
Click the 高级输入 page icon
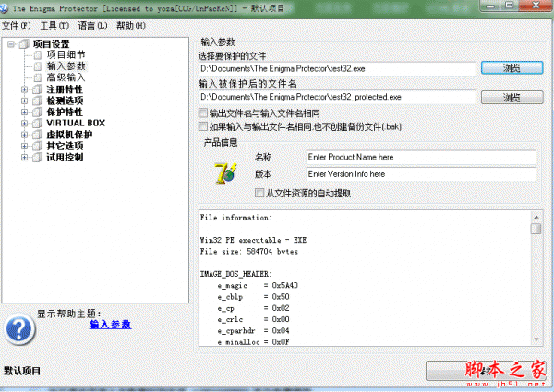tap(38, 77)
